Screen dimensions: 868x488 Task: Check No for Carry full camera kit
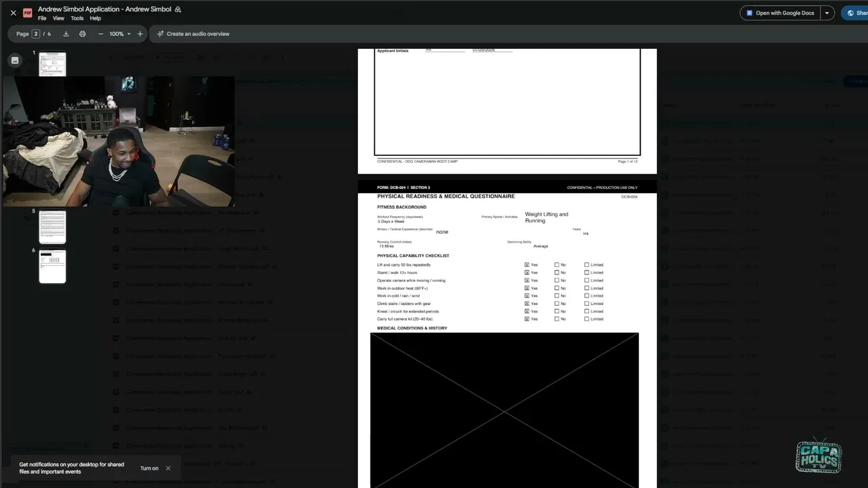[557, 319]
